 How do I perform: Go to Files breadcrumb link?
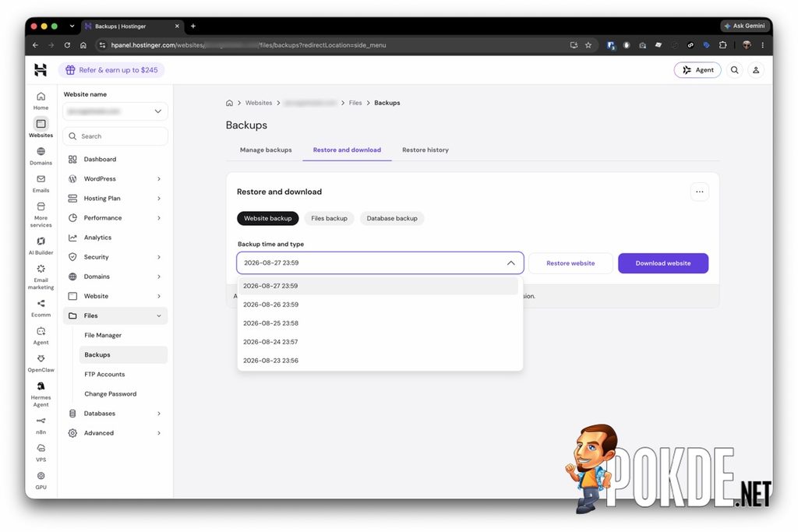355,103
